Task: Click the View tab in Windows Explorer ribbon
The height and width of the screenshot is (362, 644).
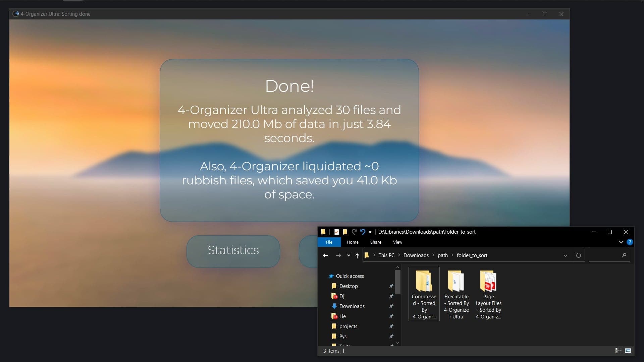Action: pyautogui.click(x=397, y=242)
